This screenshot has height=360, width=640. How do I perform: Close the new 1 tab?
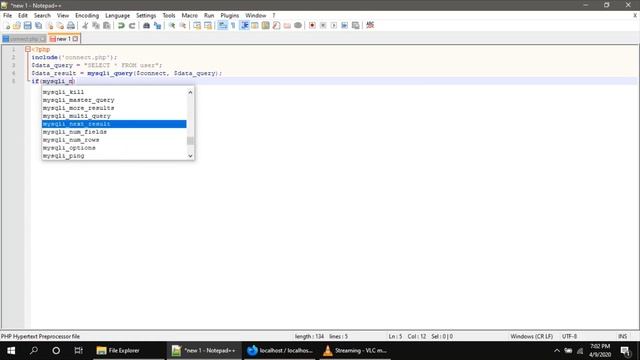coord(76,39)
